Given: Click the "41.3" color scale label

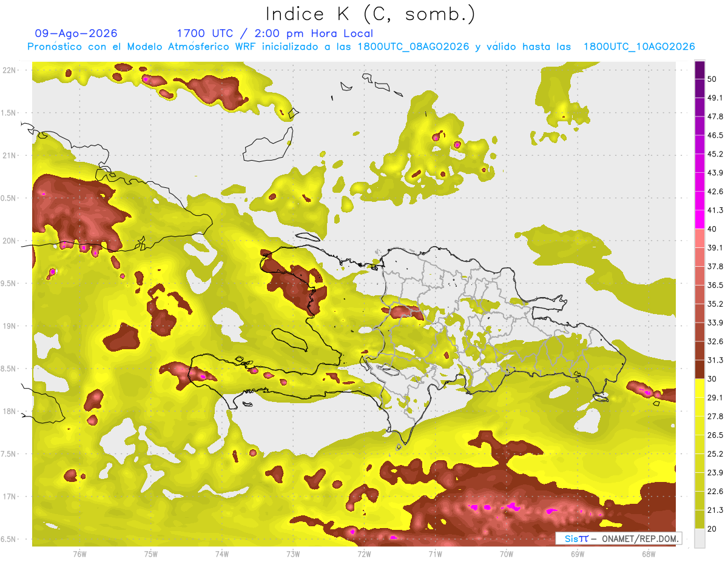Looking at the screenshot, I should [x=715, y=210].
